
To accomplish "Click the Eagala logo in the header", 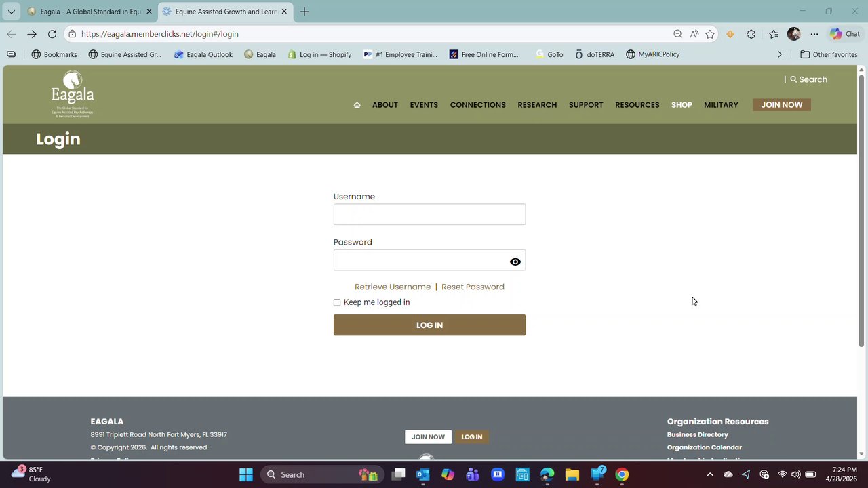I will coord(73,94).
